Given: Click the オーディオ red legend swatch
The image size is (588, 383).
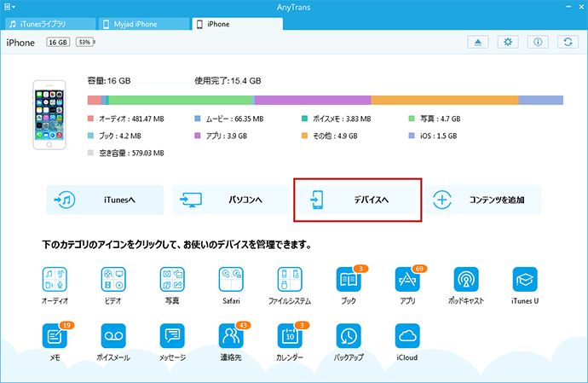Looking at the screenshot, I should pos(90,119).
